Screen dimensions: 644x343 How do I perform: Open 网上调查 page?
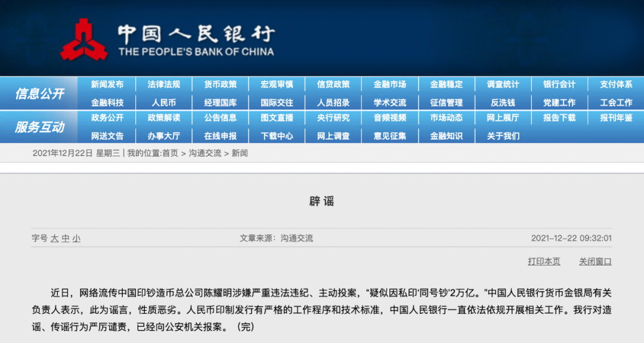click(333, 136)
